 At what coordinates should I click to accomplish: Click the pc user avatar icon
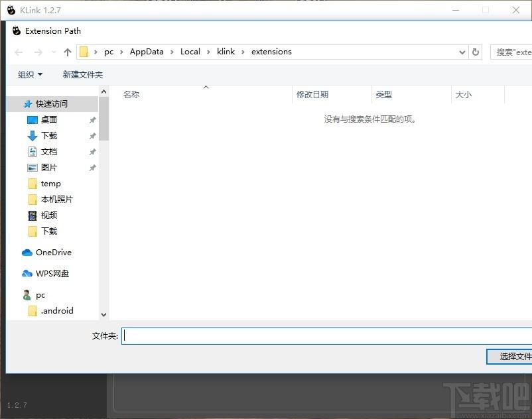coord(27,295)
